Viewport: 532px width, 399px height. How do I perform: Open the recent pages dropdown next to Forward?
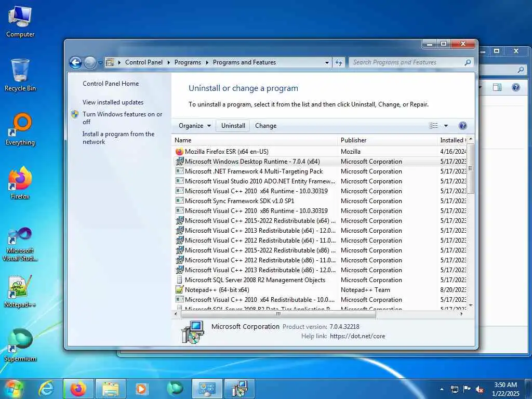[100, 63]
